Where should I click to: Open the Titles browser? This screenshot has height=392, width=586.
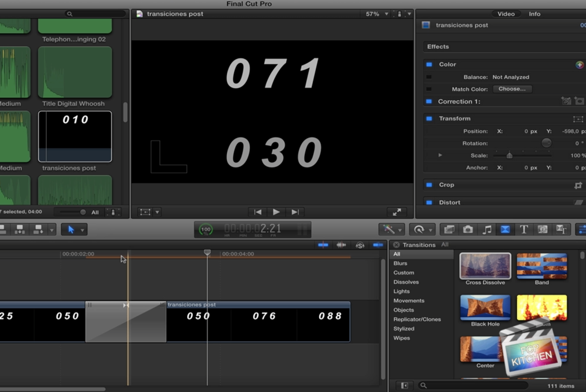coord(524,229)
